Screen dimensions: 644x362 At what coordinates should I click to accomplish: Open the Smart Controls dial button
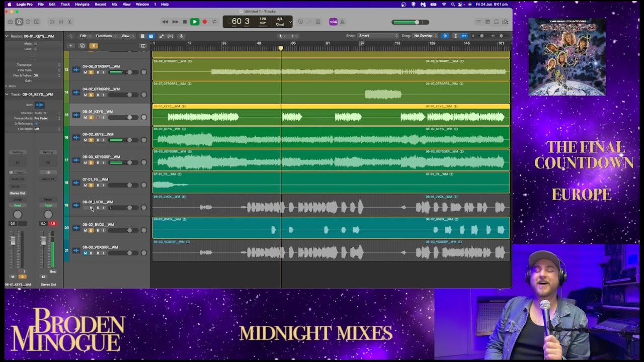(52, 22)
